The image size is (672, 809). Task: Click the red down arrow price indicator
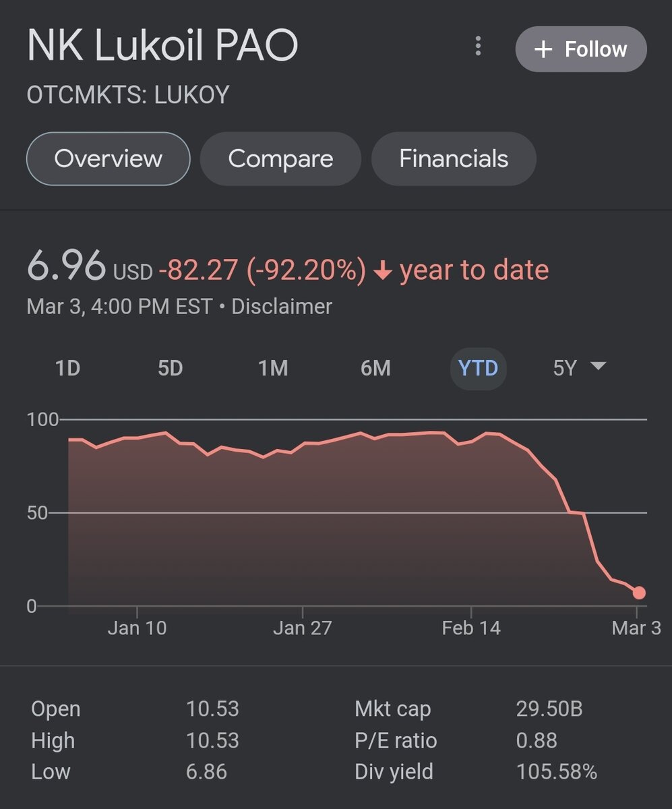383,271
